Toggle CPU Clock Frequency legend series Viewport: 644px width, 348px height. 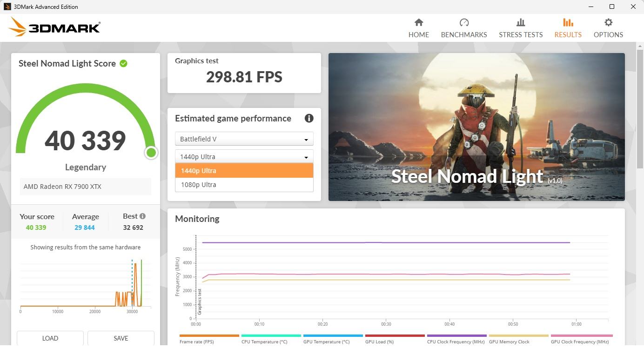pyautogui.click(x=456, y=339)
